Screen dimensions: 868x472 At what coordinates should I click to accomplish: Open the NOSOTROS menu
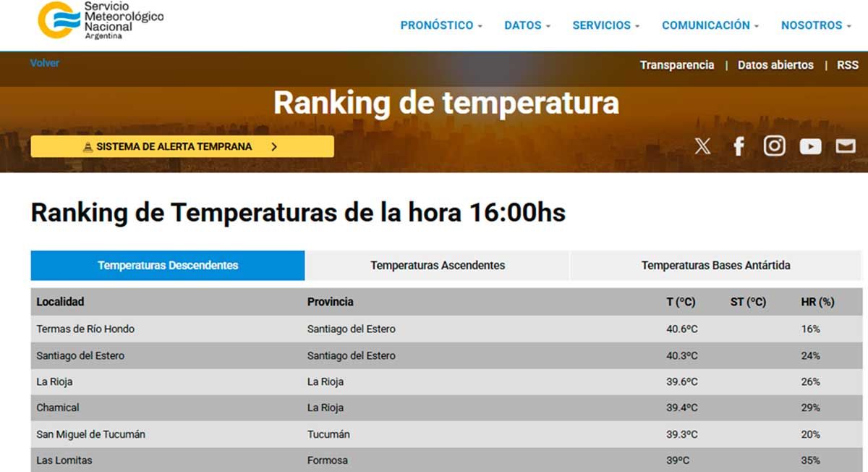pyautogui.click(x=815, y=25)
